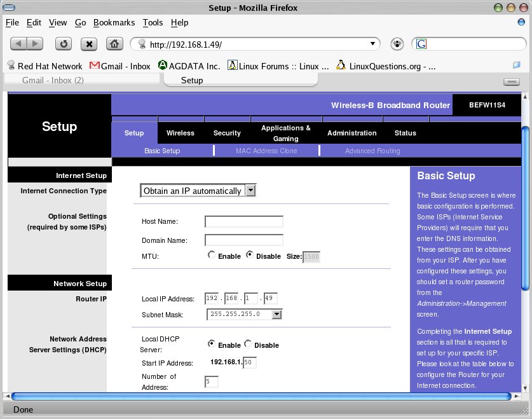Screen dimensions: 532x419
Task: Go to the MAC Address Clone page
Action: click(266, 151)
